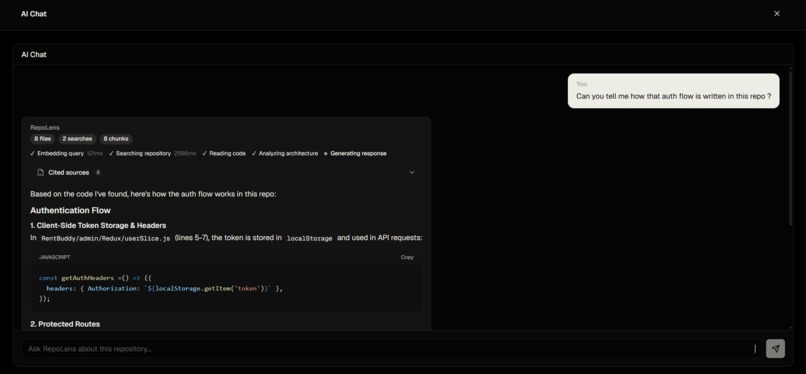Expand the Cited sources chevron
This screenshot has height=374, width=806.
click(412, 173)
